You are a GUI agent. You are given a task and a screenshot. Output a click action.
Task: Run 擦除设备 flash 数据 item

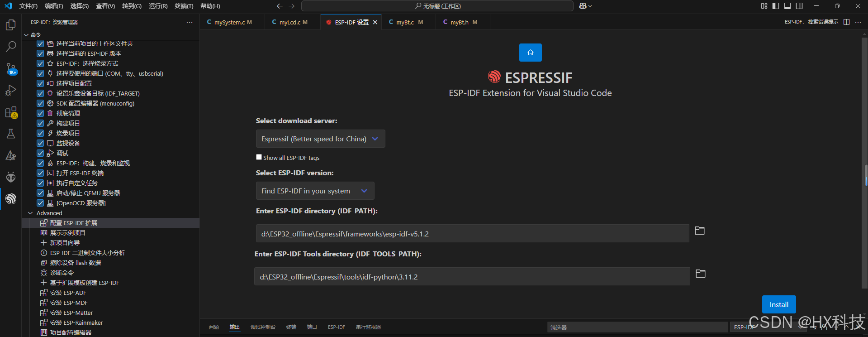click(76, 263)
